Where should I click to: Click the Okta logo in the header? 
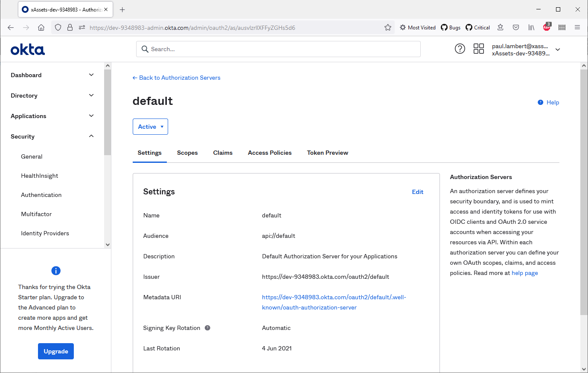(27, 49)
